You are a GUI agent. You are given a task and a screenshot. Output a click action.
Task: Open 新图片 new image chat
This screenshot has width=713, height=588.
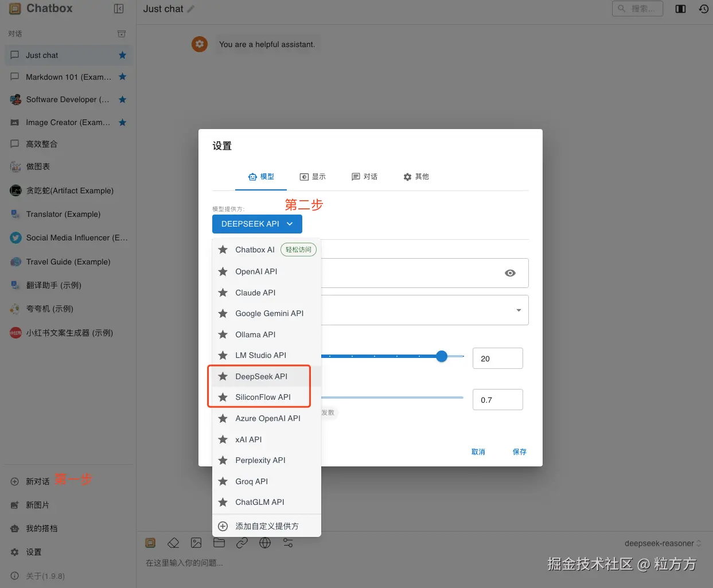pyautogui.click(x=37, y=505)
